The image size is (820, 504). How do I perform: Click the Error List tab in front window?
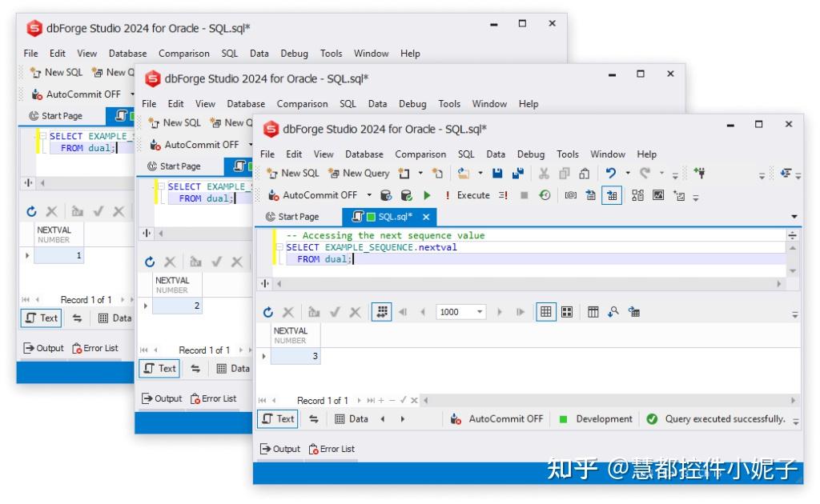coord(332,449)
